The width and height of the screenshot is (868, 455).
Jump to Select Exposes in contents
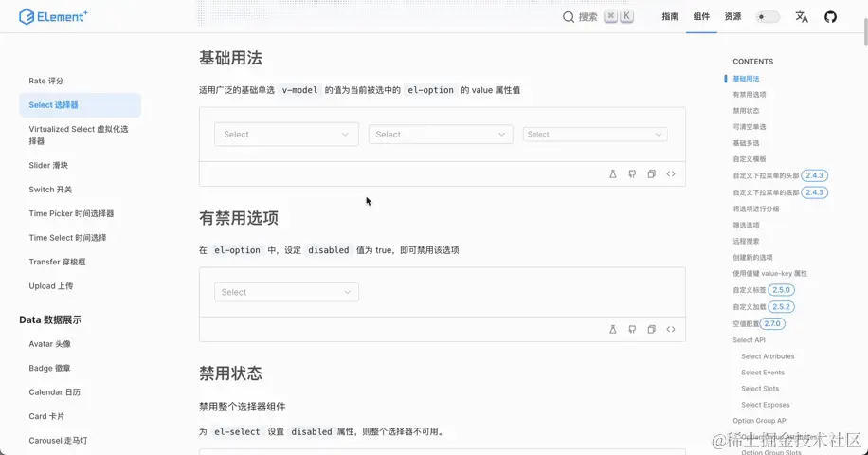click(766, 405)
